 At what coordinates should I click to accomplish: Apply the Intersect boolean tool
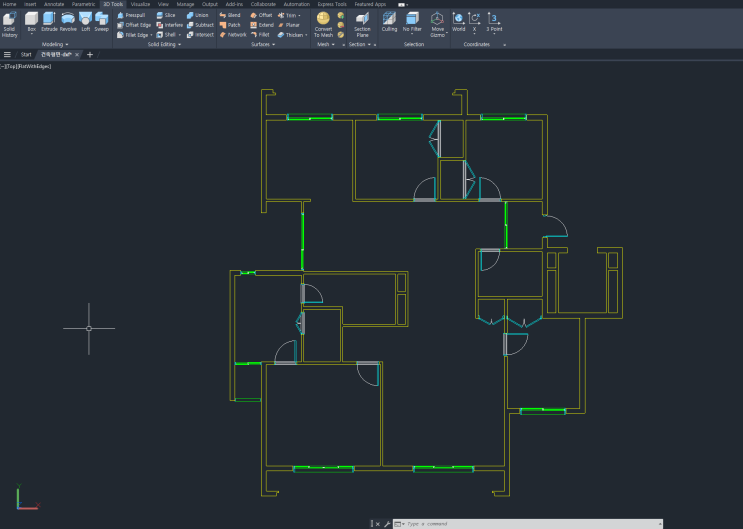click(x=200, y=35)
